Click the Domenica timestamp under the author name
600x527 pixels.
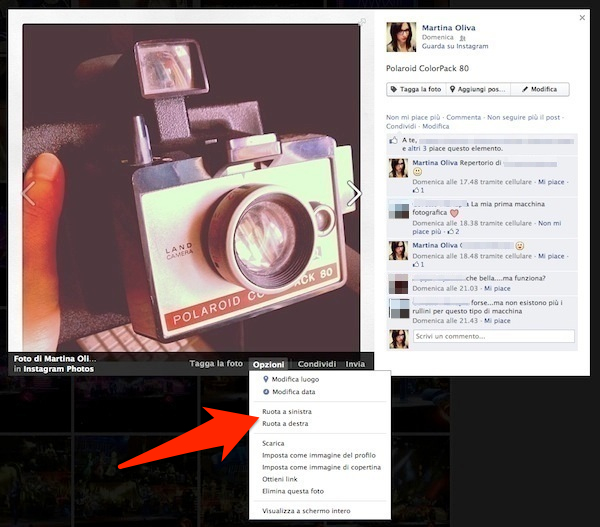tap(437, 37)
